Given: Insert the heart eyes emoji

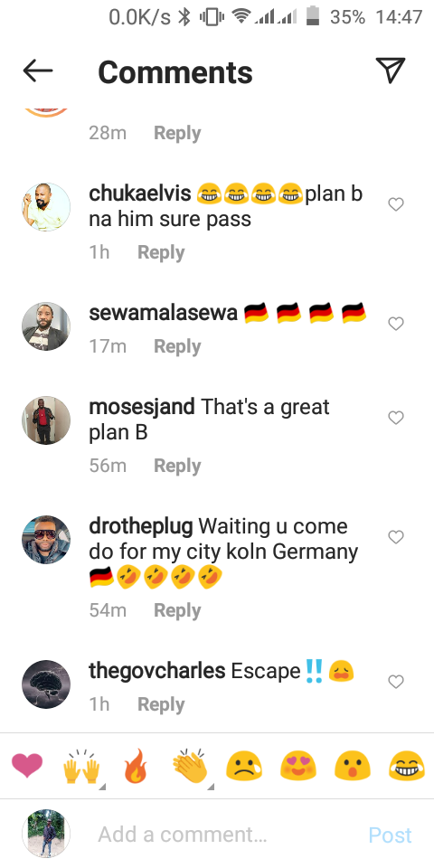Looking at the screenshot, I should click(297, 767).
